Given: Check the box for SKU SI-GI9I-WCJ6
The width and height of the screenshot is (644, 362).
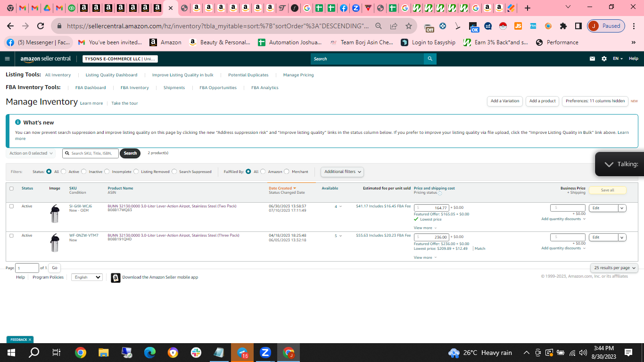Looking at the screenshot, I should click(12, 206).
